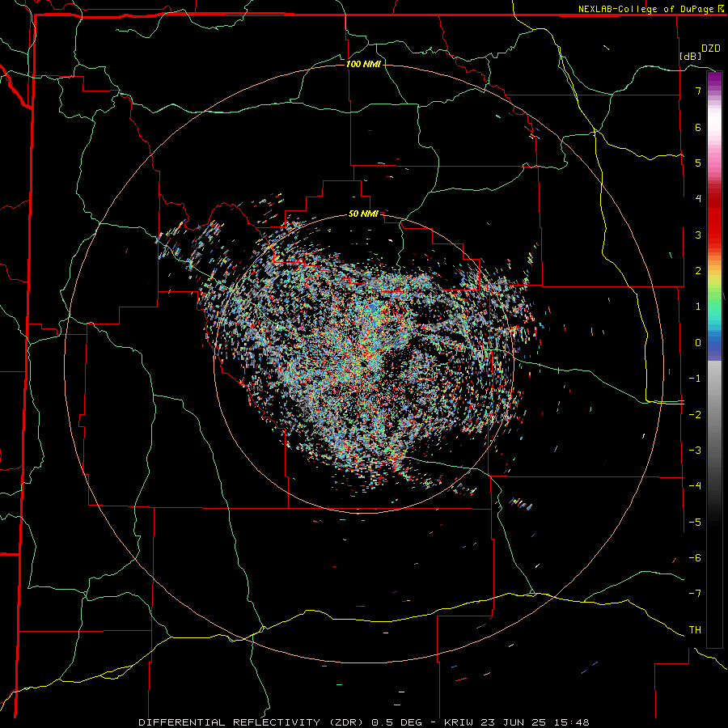Click legend value 0 on the scale
This screenshot has width=728, height=728.
698,343
